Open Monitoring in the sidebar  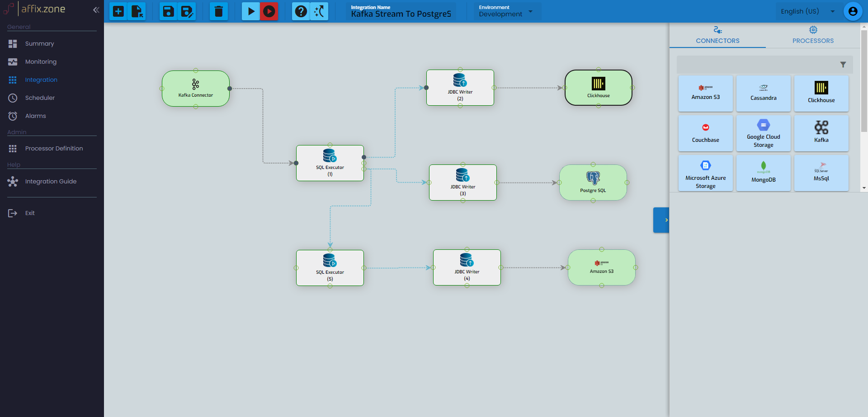tap(52, 62)
